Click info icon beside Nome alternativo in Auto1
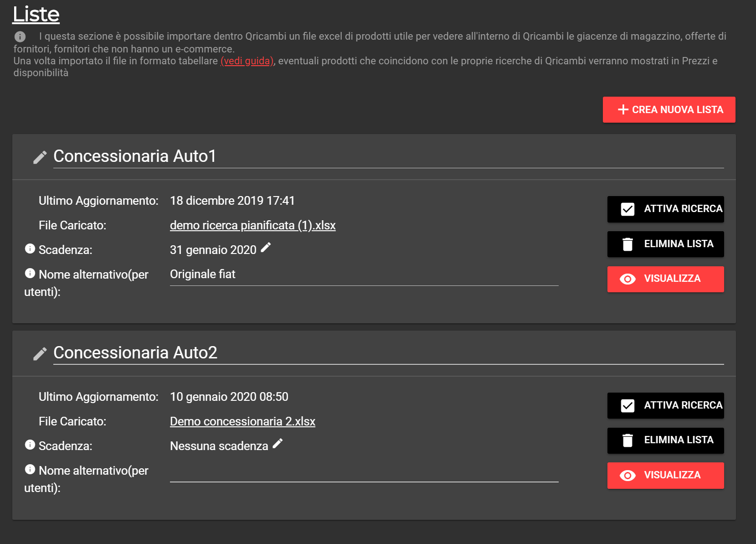This screenshot has height=544, width=756. click(x=30, y=273)
